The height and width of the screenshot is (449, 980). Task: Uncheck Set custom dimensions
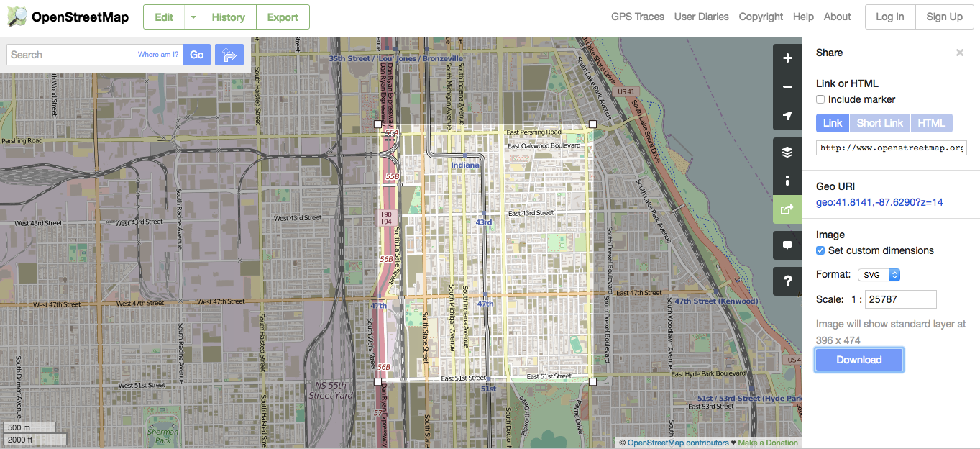click(820, 250)
